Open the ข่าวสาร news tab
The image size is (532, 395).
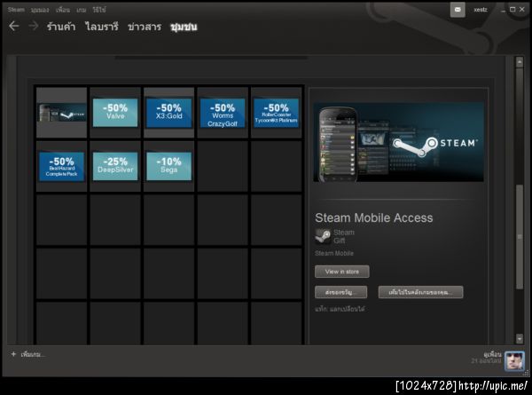tap(145, 27)
